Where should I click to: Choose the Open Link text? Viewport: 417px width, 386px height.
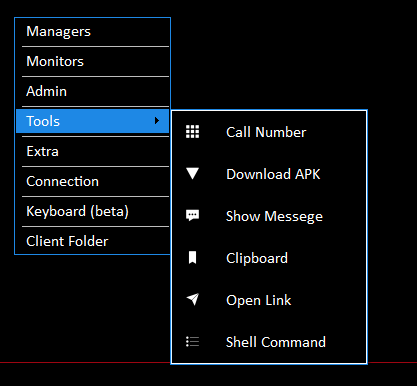tap(259, 301)
